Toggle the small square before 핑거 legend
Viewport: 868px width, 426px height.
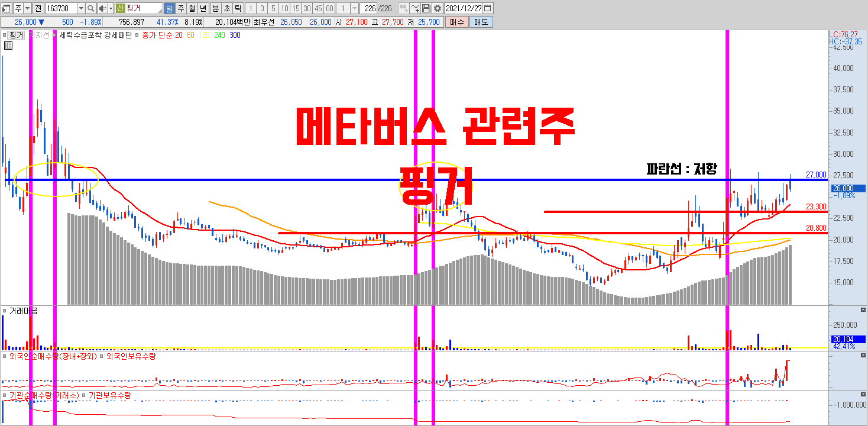pos(4,35)
